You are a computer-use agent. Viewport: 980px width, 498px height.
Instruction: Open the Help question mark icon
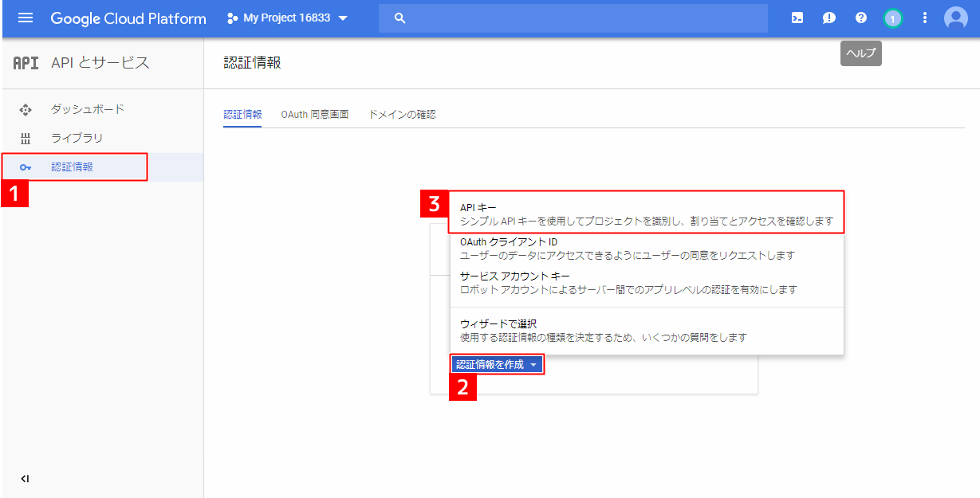(x=861, y=18)
